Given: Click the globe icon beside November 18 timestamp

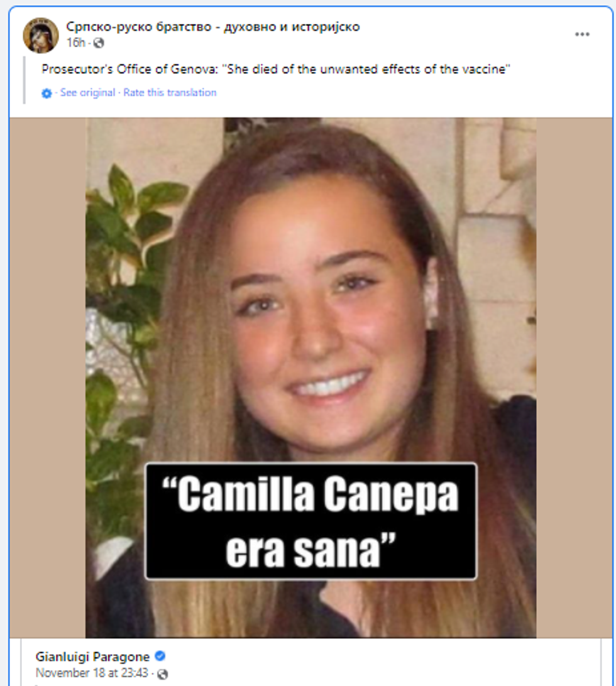Looking at the screenshot, I should click(162, 673).
